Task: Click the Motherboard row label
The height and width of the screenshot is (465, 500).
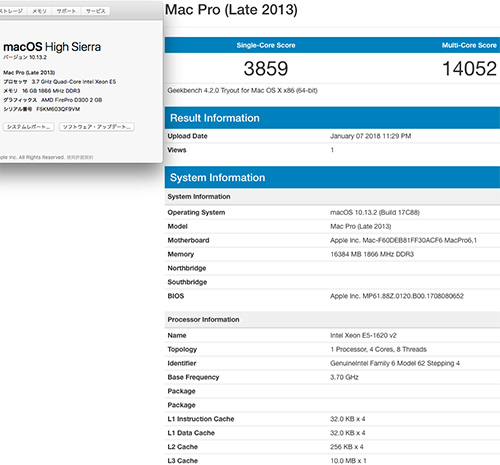Action: tap(188, 240)
